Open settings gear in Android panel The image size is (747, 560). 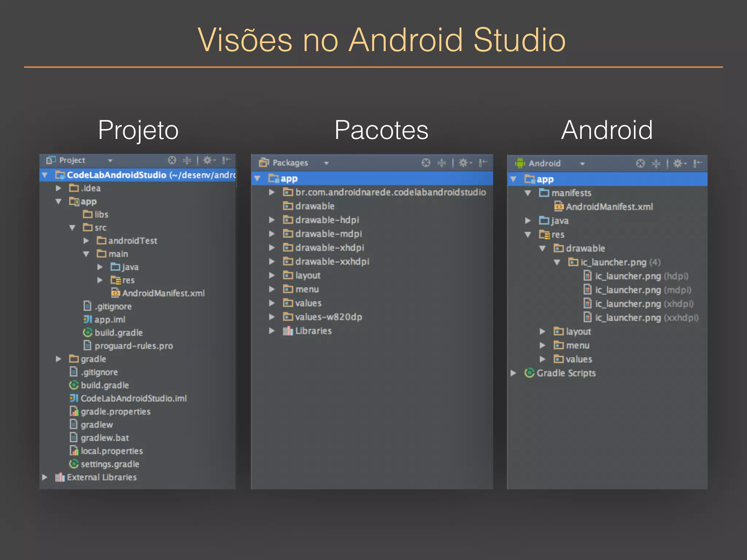679,163
